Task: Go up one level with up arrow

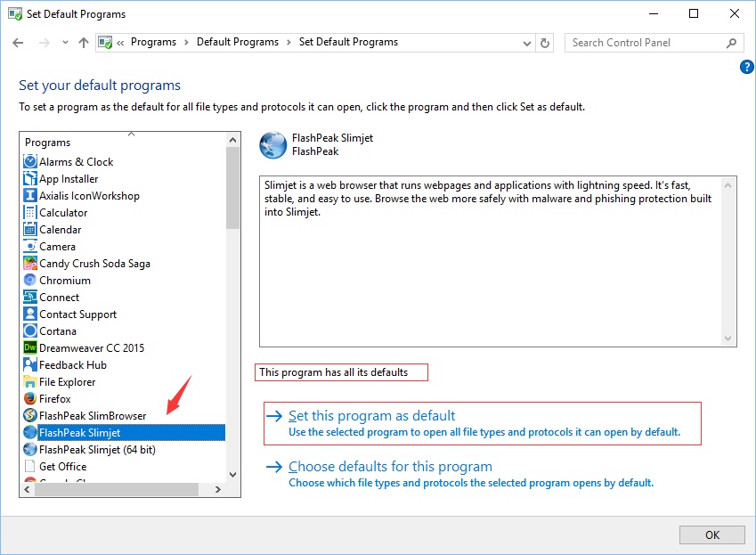Action: tap(84, 43)
